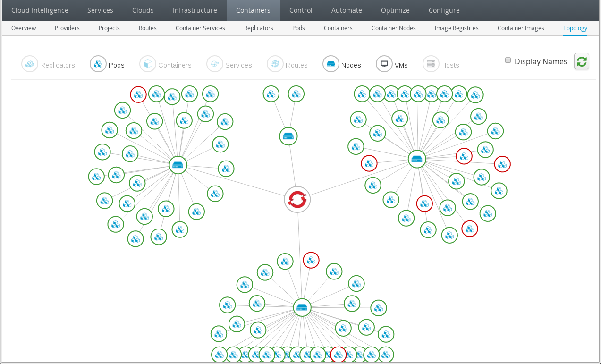Open the Providers link
Screen dimensions: 601x364
click(x=67, y=28)
